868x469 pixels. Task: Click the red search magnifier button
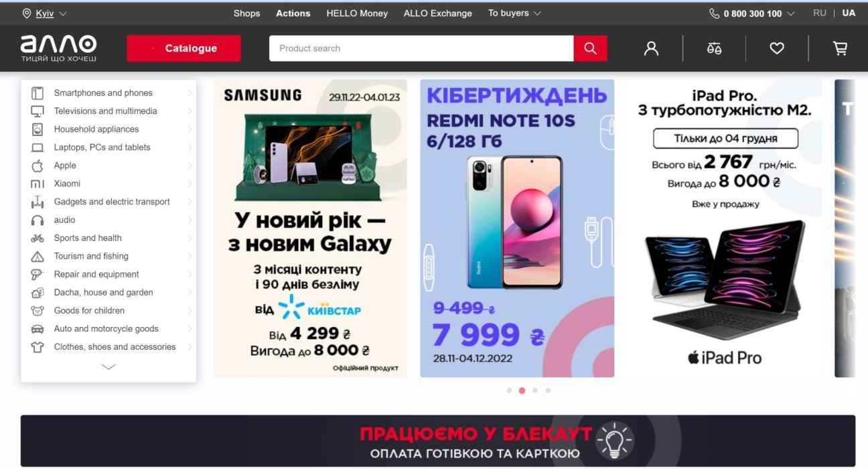pos(590,48)
